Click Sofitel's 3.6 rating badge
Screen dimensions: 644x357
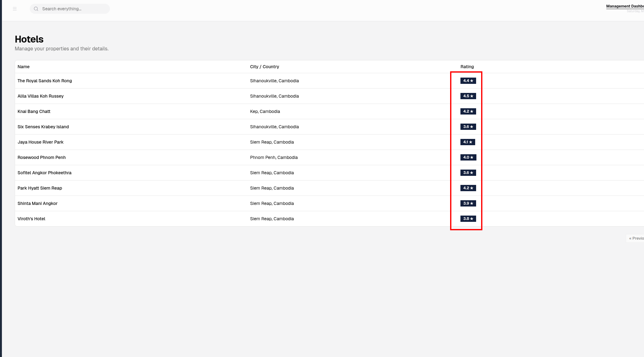468,173
